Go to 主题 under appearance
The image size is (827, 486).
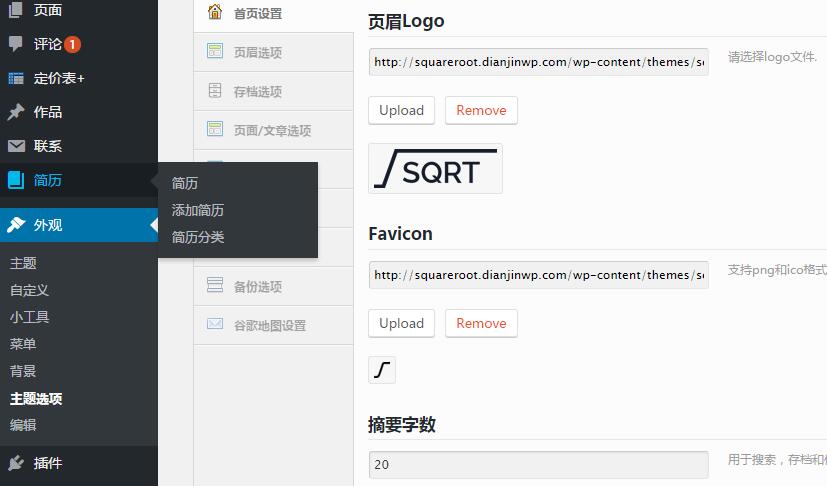click(23, 263)
